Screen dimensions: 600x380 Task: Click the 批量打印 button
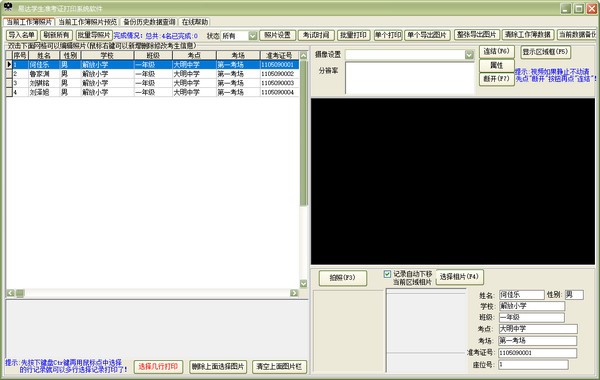[x=353, y=35]
